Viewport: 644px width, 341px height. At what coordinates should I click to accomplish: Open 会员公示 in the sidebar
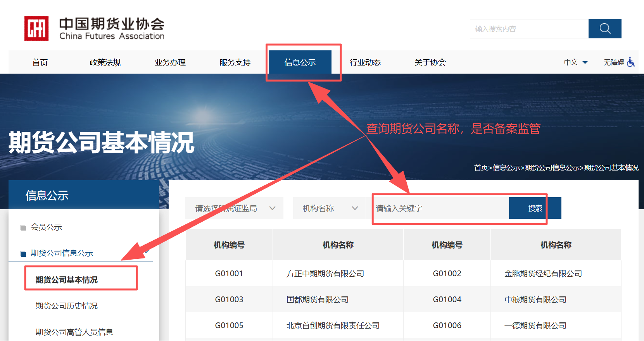[47, 227]
